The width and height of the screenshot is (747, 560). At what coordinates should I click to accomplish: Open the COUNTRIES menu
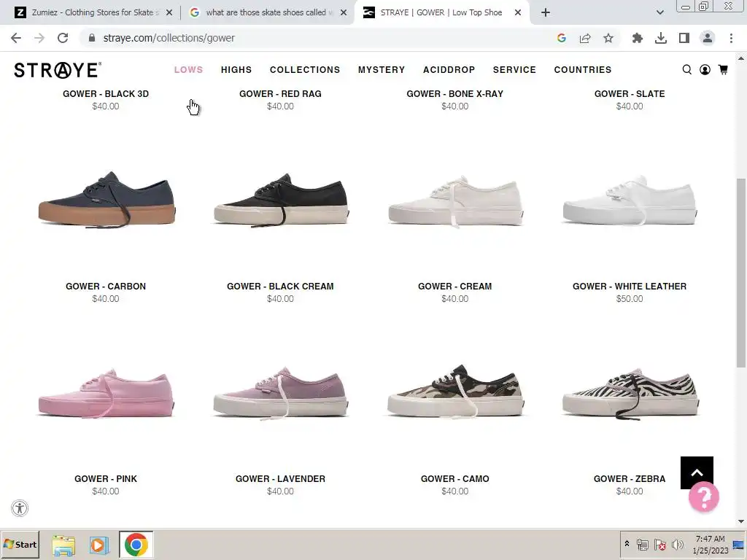[x=583, y=69]
